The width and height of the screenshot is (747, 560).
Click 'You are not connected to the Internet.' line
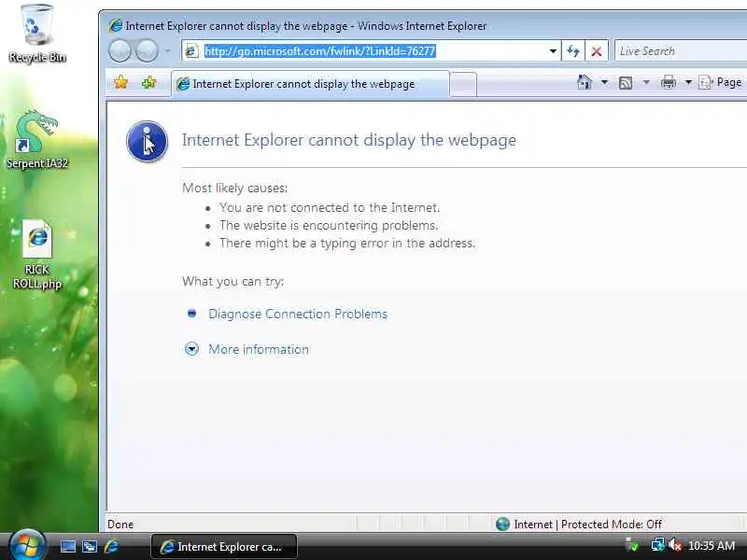pyautogui.click(x=330, y=207)
